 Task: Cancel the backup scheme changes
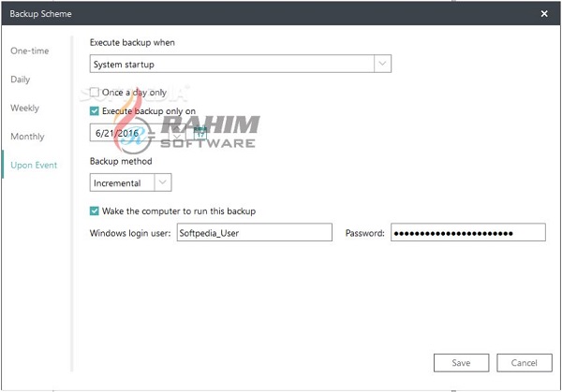(x=525, y=363)
